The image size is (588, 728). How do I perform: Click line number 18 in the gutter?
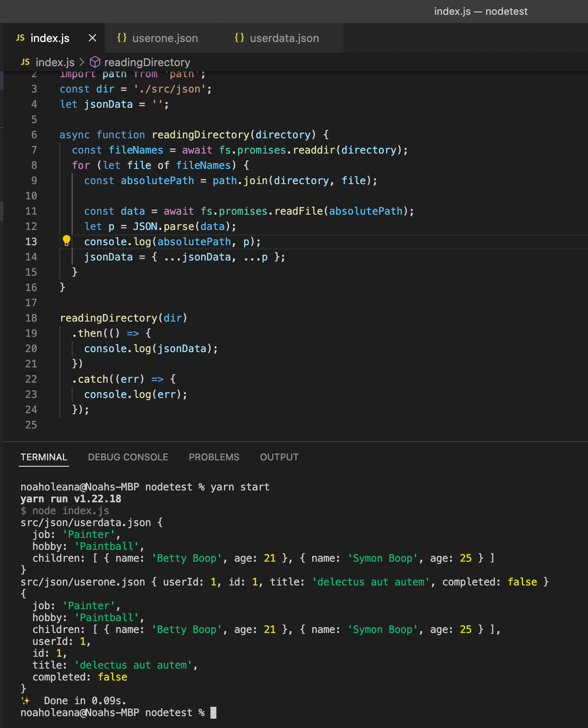31,318
